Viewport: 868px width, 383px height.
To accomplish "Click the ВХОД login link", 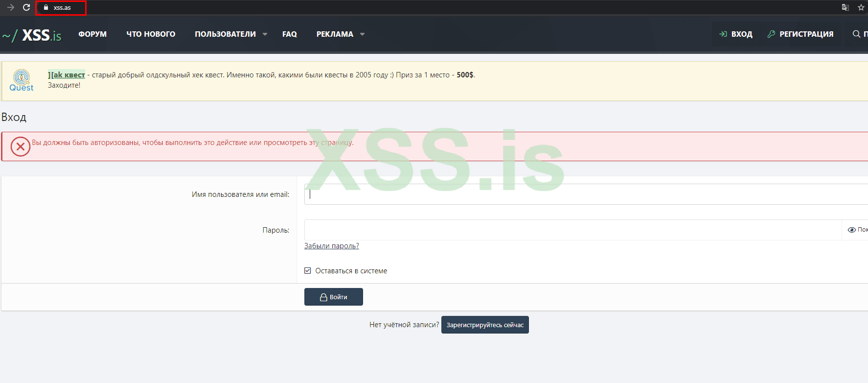I will (736, 34).
